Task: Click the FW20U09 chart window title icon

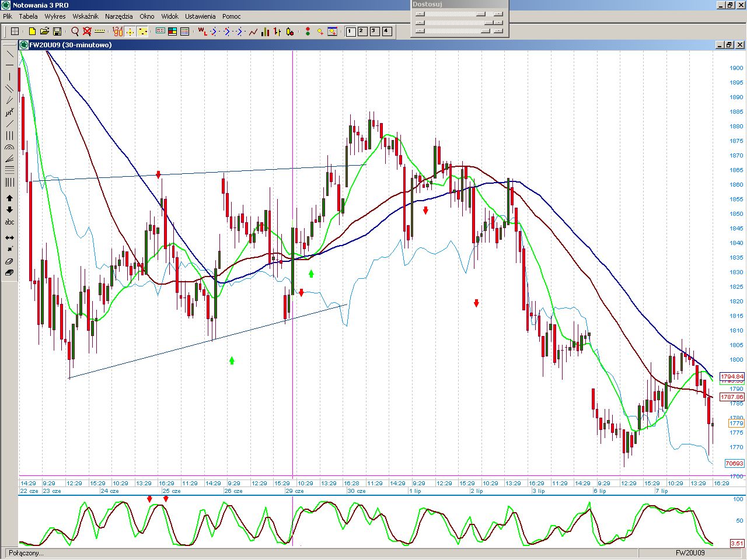Action: 24,45
